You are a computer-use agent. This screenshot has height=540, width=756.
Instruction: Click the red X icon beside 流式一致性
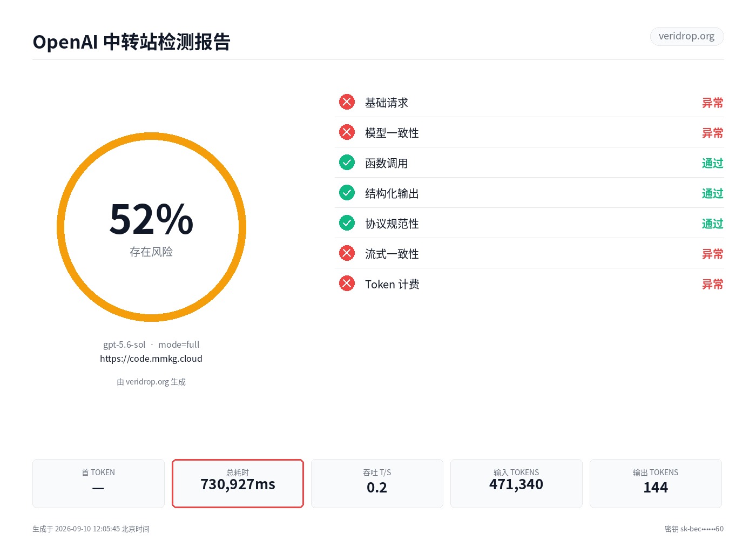pos(347,253)
